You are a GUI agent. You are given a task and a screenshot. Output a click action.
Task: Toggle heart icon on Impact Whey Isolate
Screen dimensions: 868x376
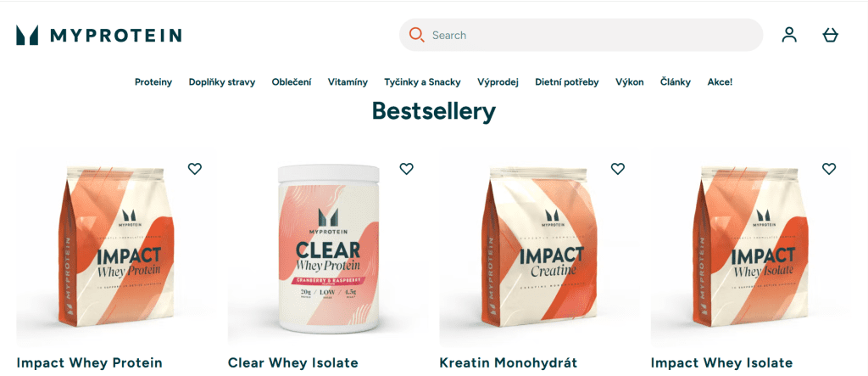829,169
